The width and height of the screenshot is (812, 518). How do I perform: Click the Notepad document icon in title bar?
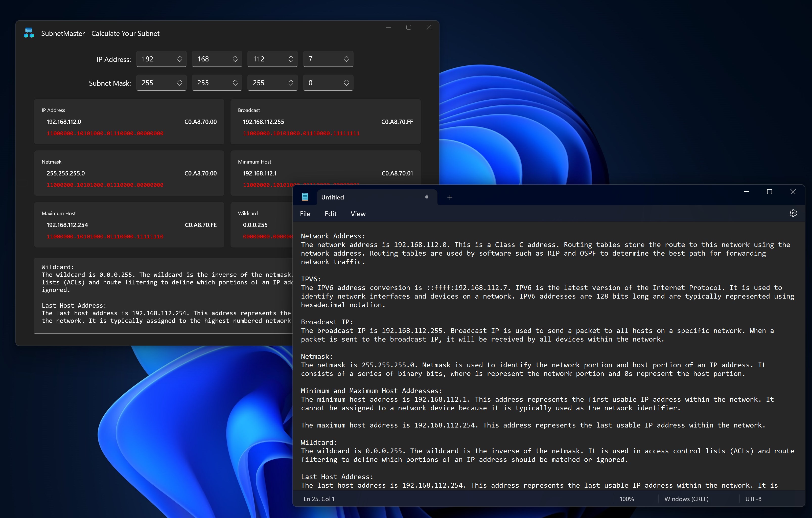305,197
